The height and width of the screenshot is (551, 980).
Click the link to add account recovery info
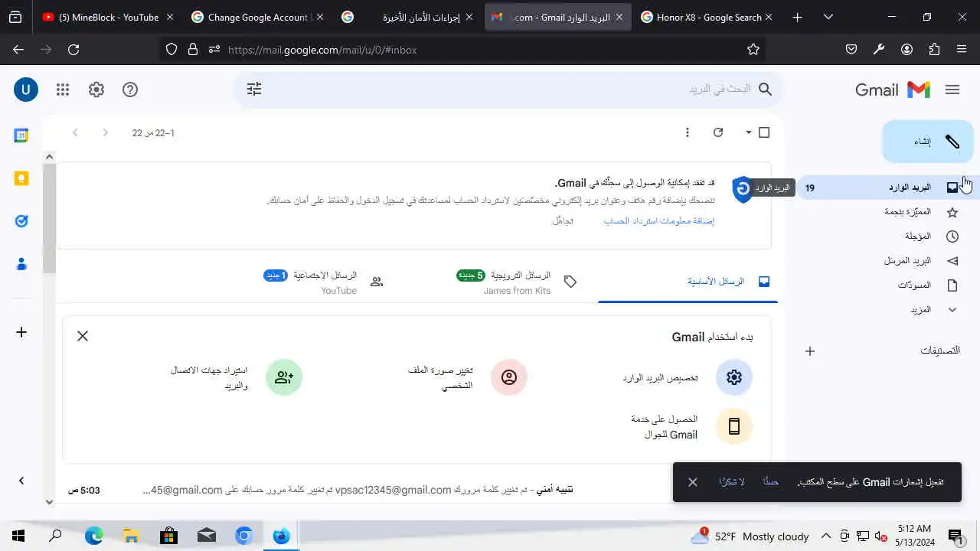pos(659,220)
